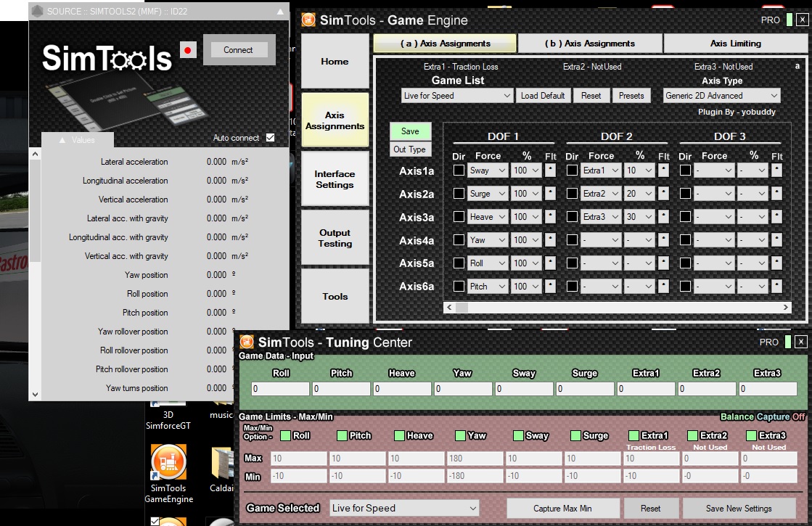812x526 pixels.
Task: Expand the Axis Type Generic 2D Advanced dropdown
Action: click(721, 96)
